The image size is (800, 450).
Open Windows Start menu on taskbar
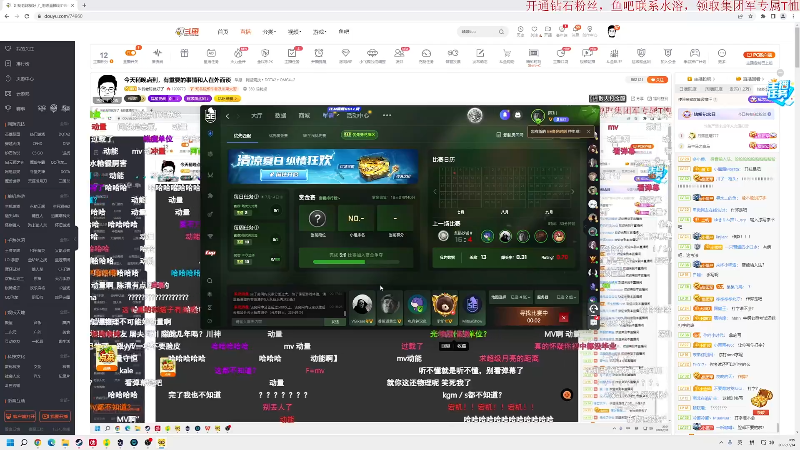(10, 442)
